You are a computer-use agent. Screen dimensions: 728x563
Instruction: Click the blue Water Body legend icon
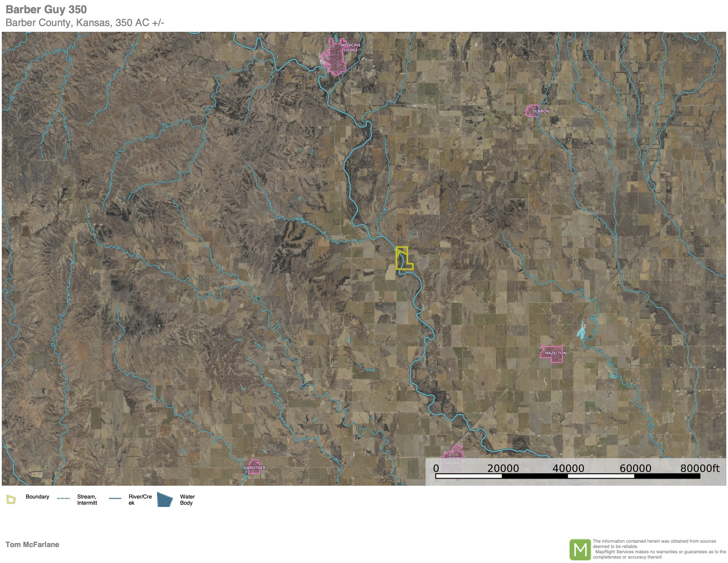(x=165, y=499)
